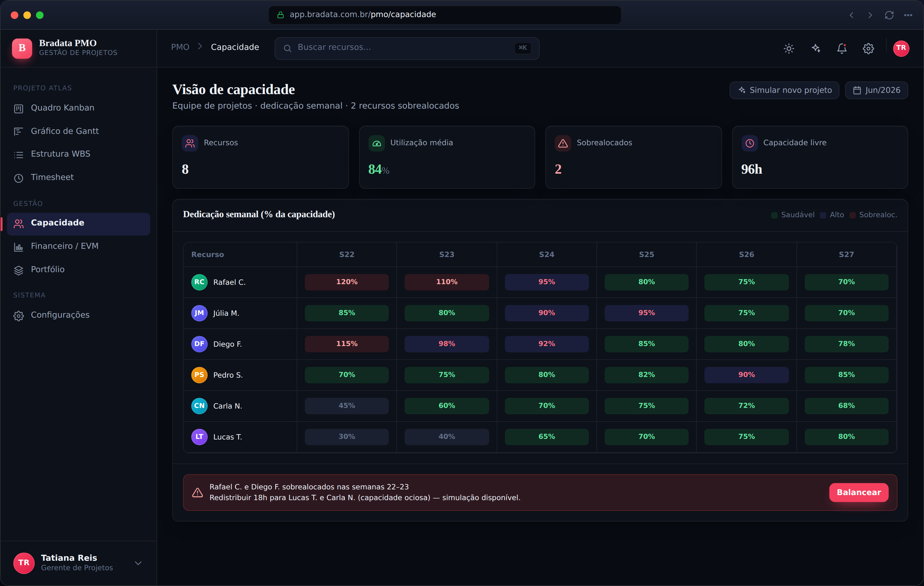
Task: Click the TR avatar in top bar
Action: pos(901,48)
